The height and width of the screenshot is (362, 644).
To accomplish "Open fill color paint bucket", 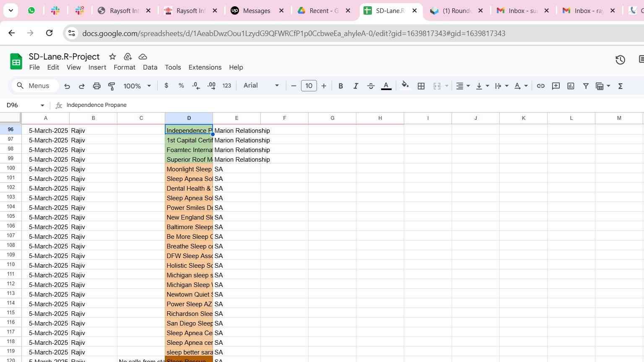I will (405, 85).
